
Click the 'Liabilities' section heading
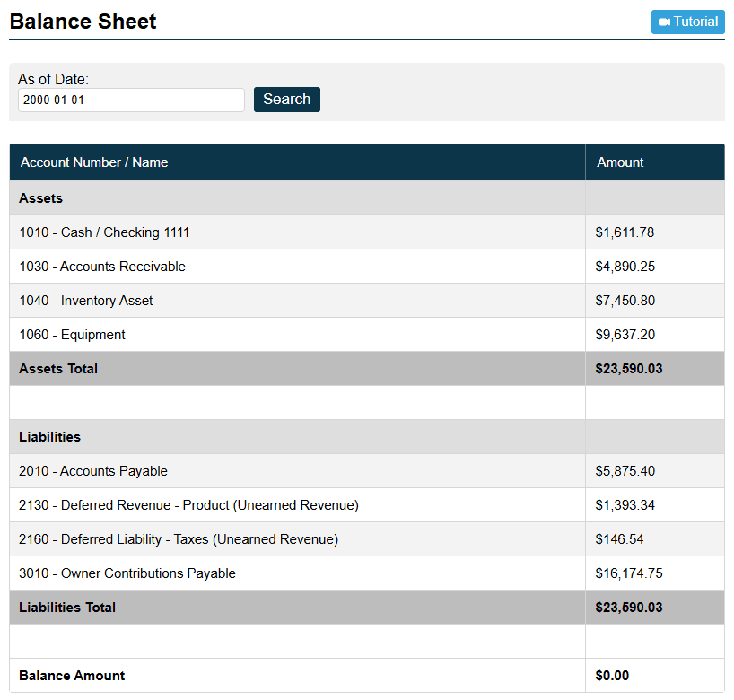(49, 437)
